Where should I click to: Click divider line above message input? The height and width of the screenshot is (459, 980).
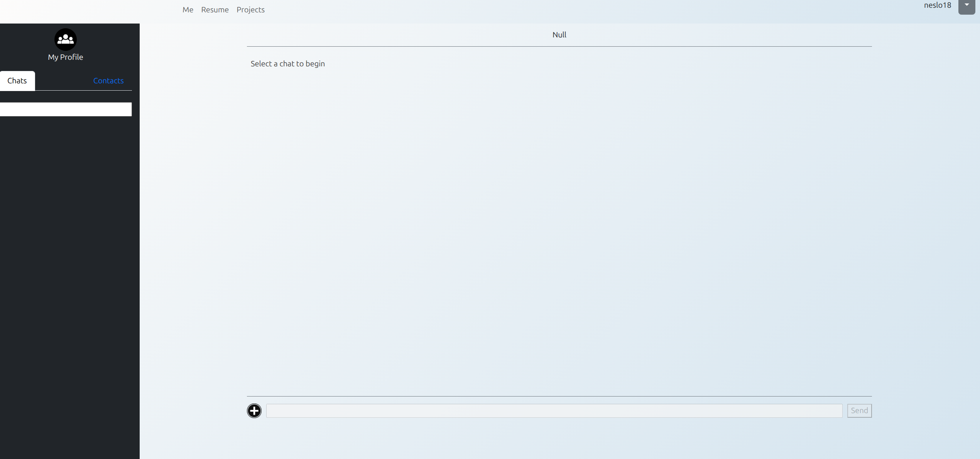pos(559,396)
